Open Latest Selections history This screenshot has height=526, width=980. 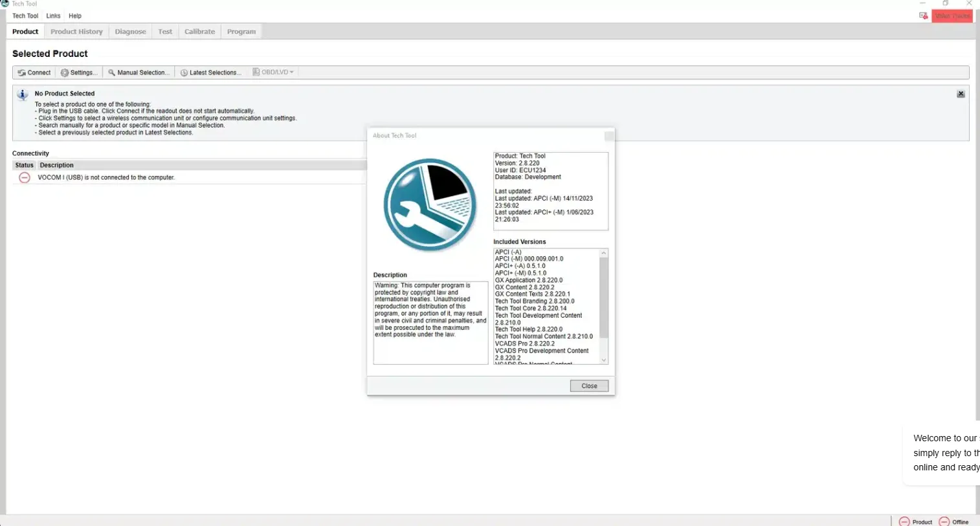[x=210, y=72]
